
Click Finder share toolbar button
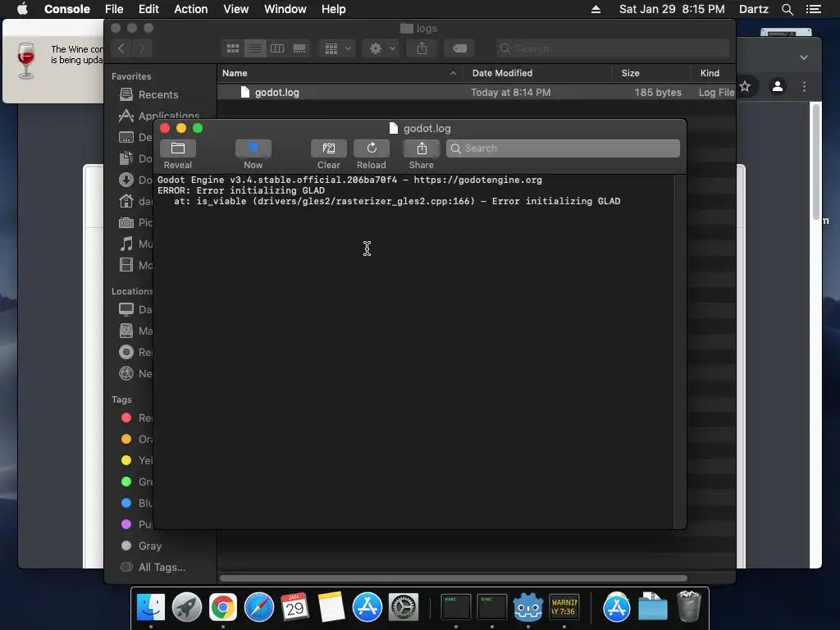[x=422, y=48]
